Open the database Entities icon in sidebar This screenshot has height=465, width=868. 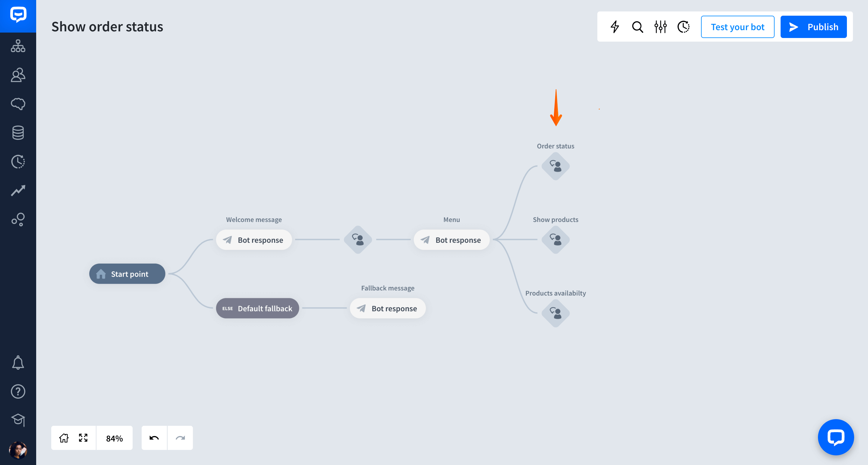click(x=18, y=132)
